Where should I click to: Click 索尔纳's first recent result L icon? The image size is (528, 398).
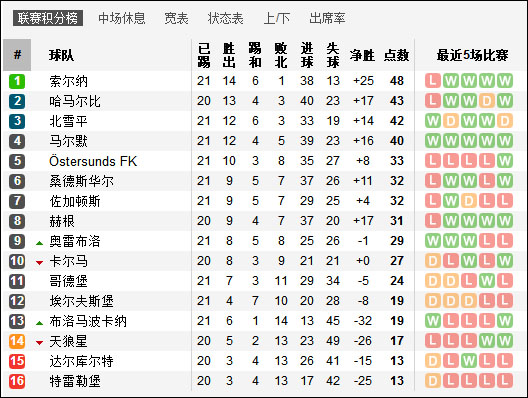(x=433, y=81)
